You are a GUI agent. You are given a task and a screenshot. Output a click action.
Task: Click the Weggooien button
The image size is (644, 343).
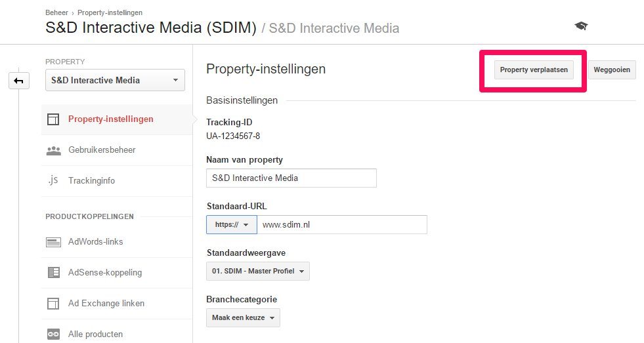(612, 70)
